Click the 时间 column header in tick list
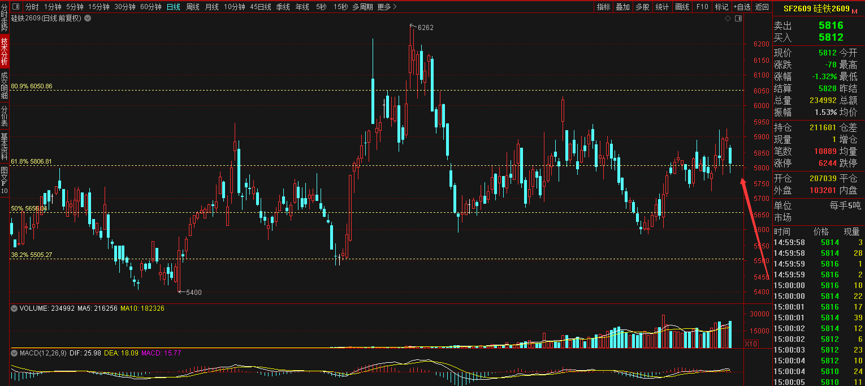Screen dimensions: 865x386 pyautogui.click(x=782, y=231)
